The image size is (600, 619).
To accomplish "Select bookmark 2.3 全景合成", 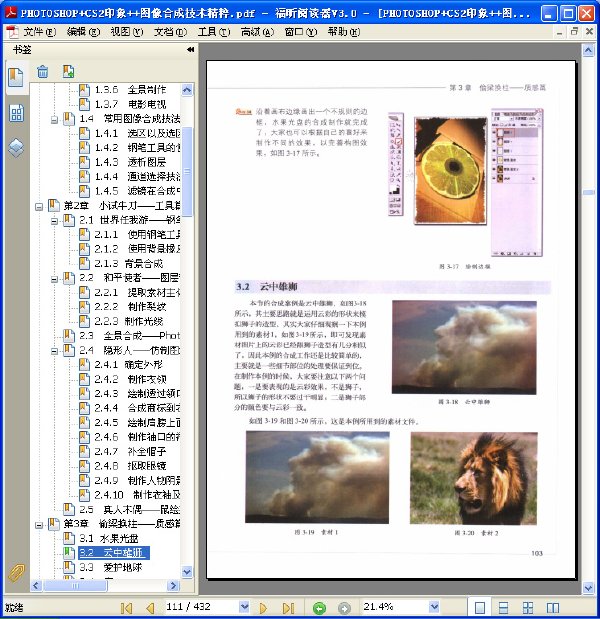I will (129, 336).
